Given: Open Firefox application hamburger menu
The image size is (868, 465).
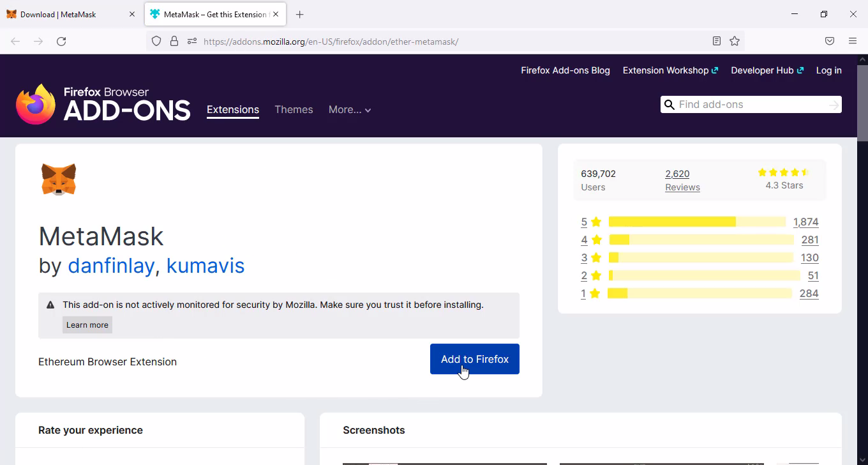Looking at the screenshot, I should [x=853, y=42].
